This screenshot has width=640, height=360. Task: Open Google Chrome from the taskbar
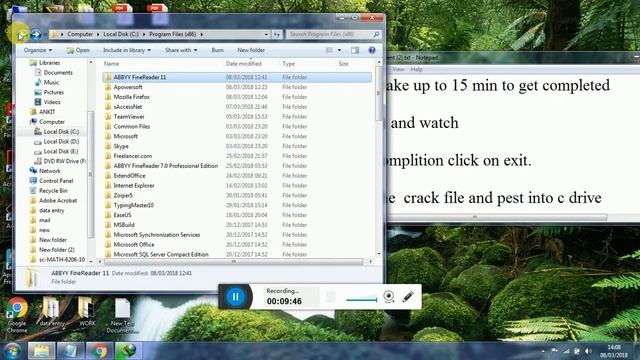pyautogui.click(x=99, y=351)
